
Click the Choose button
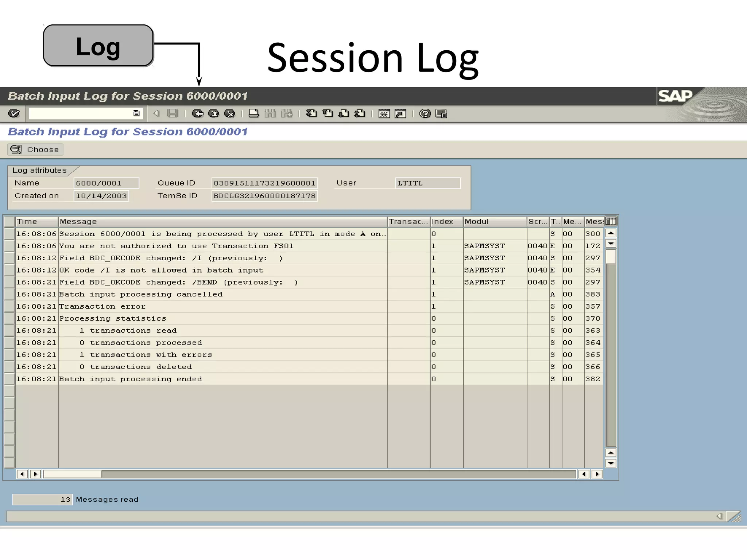coord(35,149)
